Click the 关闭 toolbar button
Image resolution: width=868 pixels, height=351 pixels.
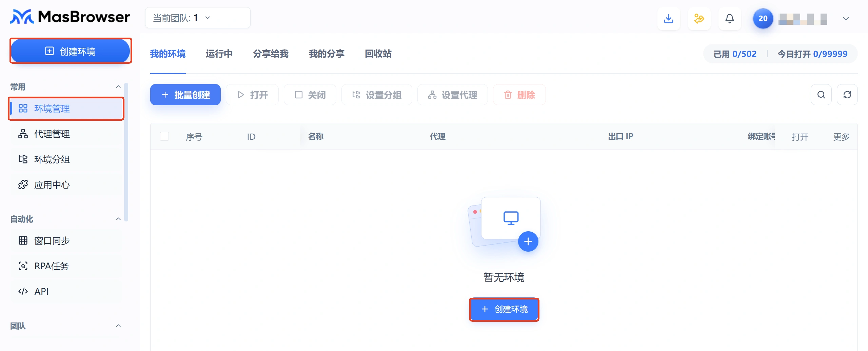tap(310, 95)
